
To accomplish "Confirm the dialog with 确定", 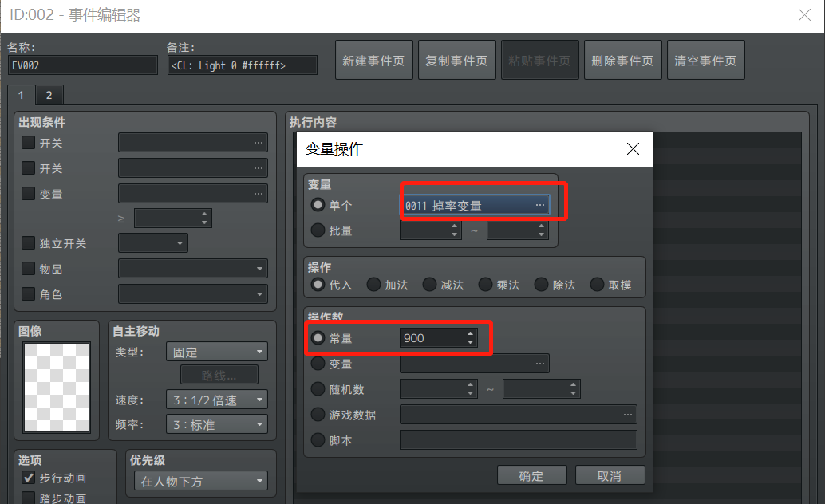I will click(532, 475).
